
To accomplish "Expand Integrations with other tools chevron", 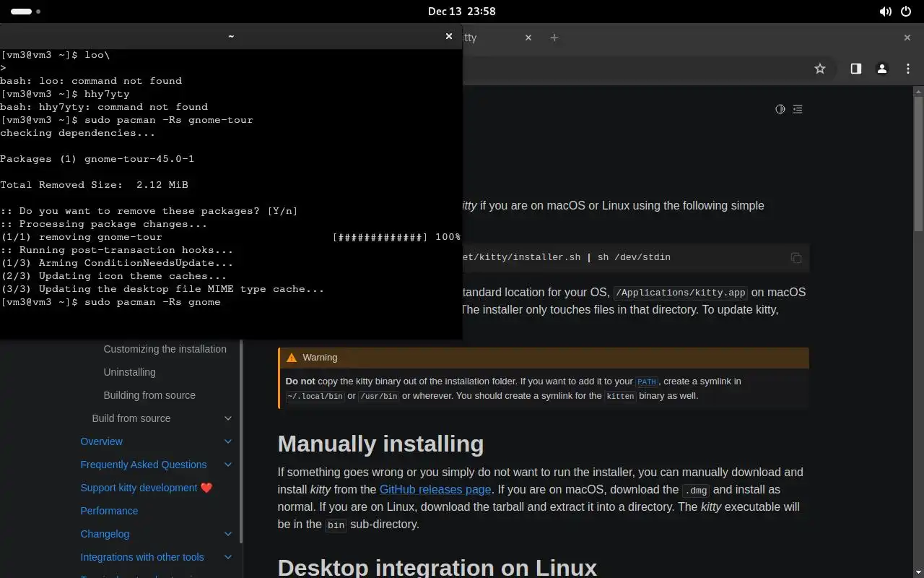I will [x=228, y=557].
